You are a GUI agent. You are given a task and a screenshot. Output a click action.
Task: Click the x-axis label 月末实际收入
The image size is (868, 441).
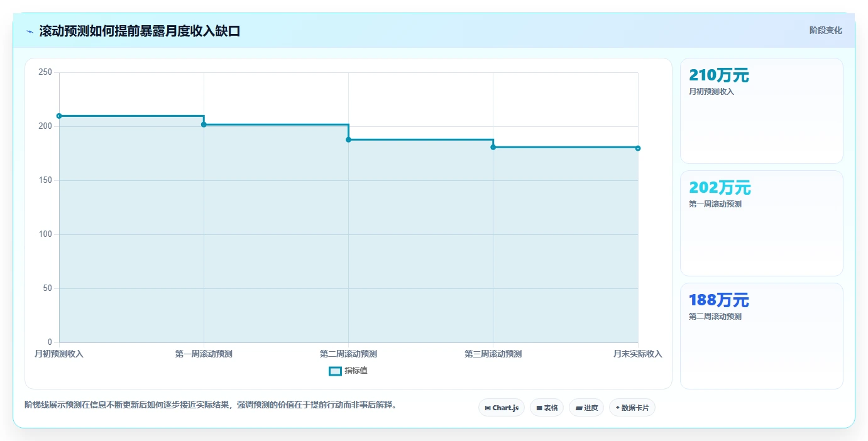(638, 354)
